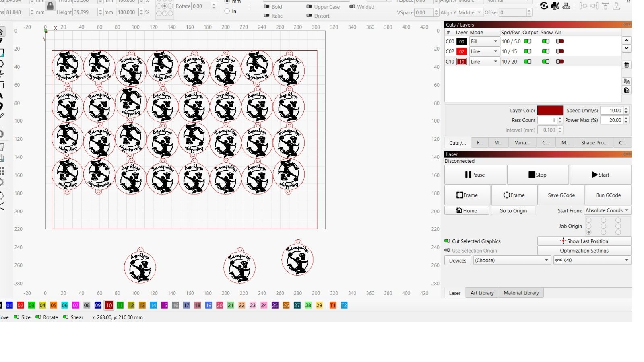Click the align right edges icon

coord(594,6)
